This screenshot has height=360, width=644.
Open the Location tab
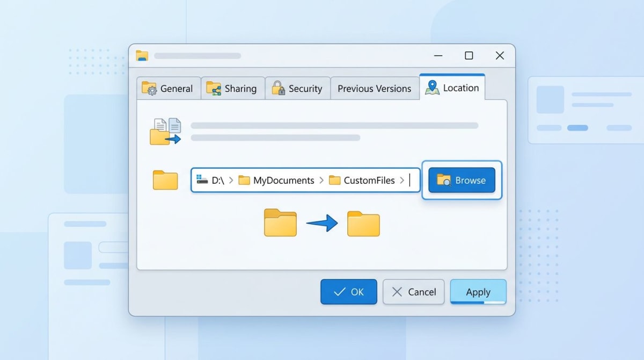459,88
